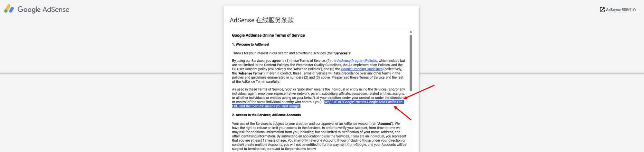Click 'Google AdSense Online Terms of Service' title

click(x=268, y=35)
